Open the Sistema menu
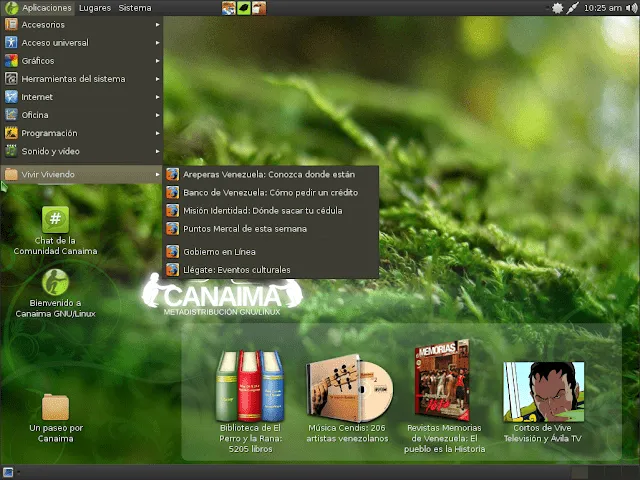This screenshot has height=480, width=640. coord(135,8)
